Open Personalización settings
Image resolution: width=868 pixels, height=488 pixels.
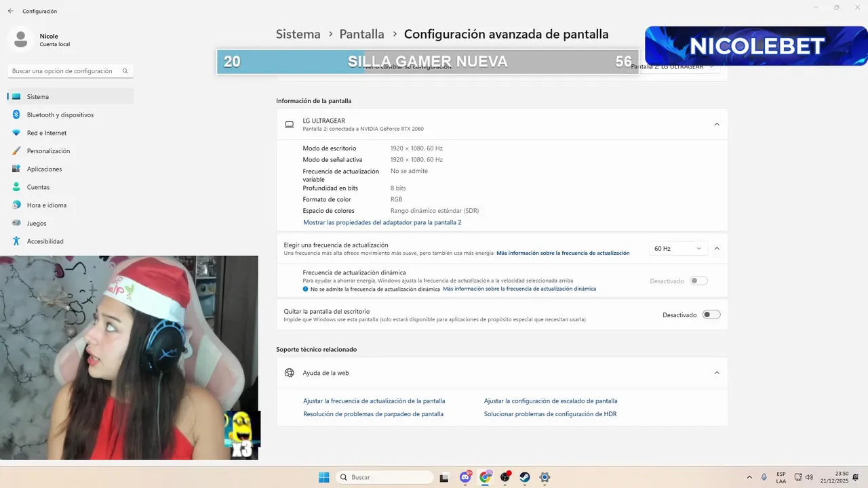[x=71, y=151]
